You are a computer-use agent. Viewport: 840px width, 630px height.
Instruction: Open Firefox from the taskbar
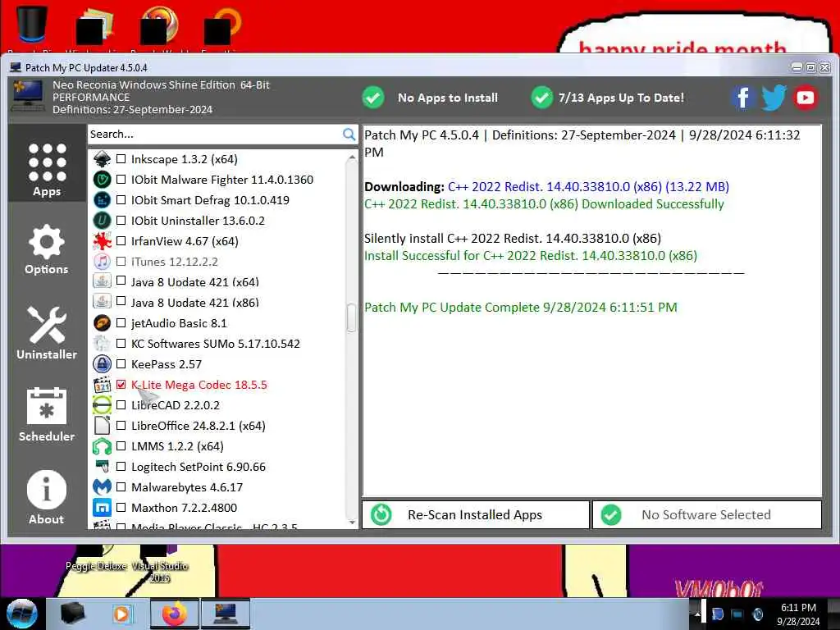(174, 614)
